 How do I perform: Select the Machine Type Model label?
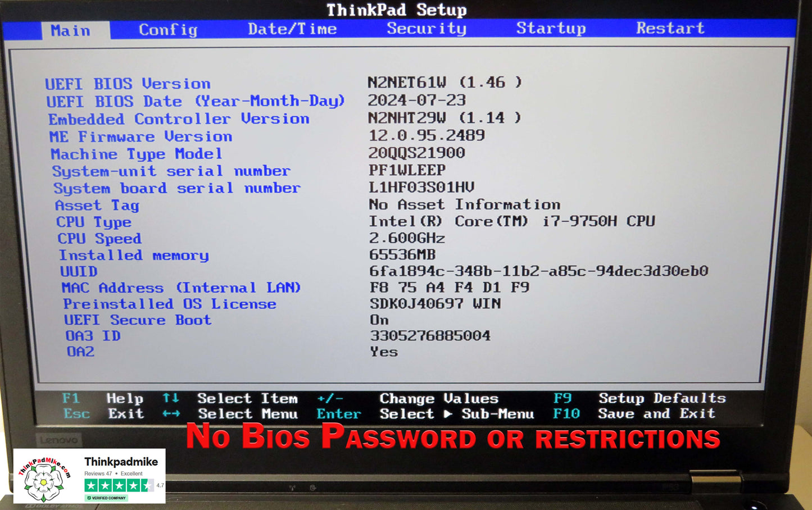(137, 154)
